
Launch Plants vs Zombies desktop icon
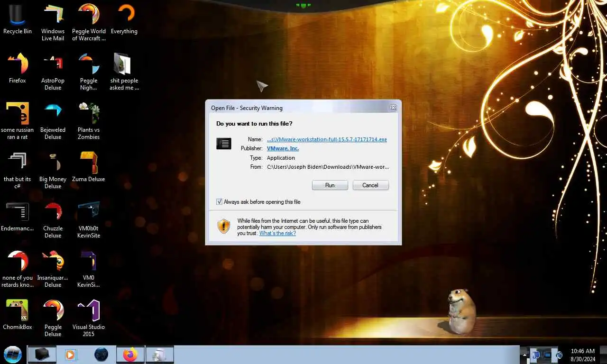click(x=89, y=121)
